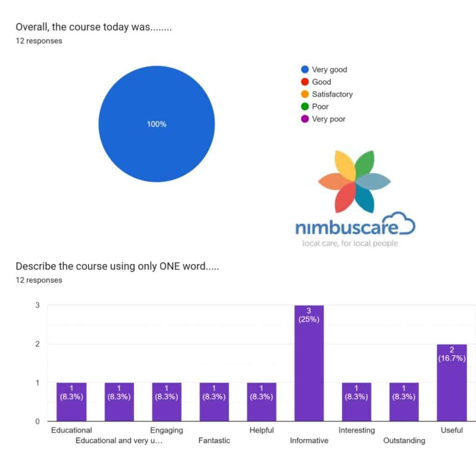
Task: Click '12 responses' under the Overall question
Action: [x=39, y=41]
